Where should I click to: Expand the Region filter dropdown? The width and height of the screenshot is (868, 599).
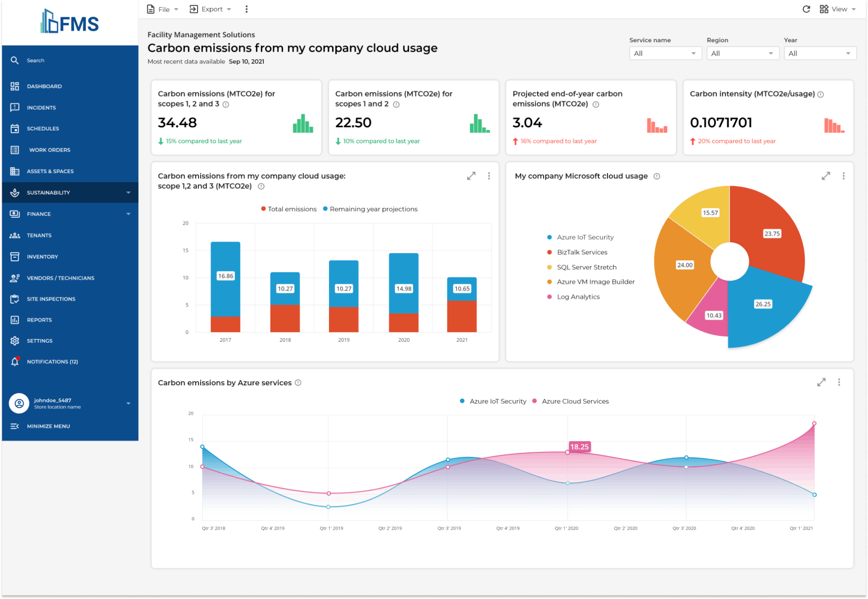(742, 53)
